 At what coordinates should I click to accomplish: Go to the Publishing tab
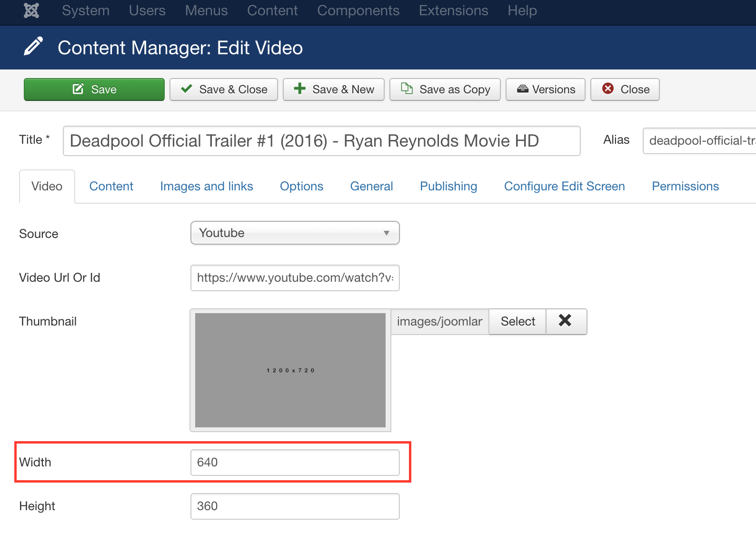pos(448,186)
